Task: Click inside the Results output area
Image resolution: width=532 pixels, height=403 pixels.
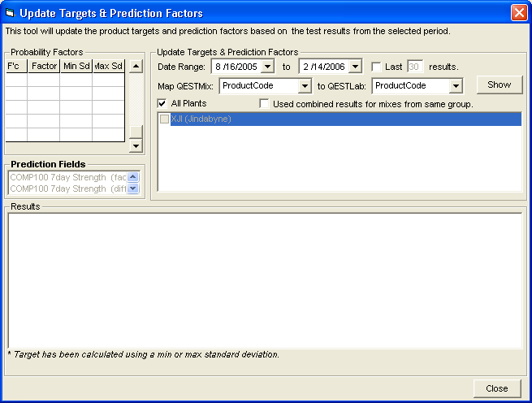Action: tap(264, 280)
